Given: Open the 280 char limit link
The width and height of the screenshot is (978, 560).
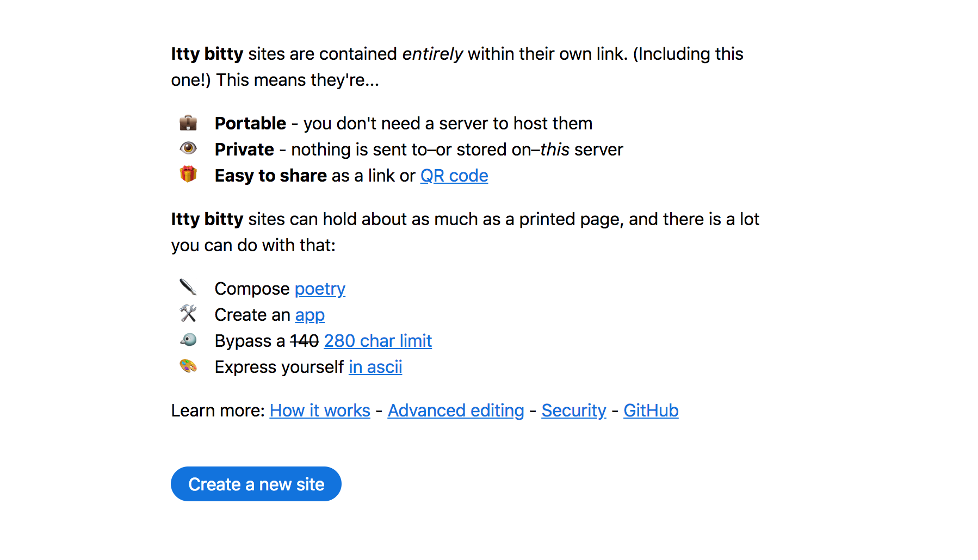Looking at the screenshot, I should [378, 341].
